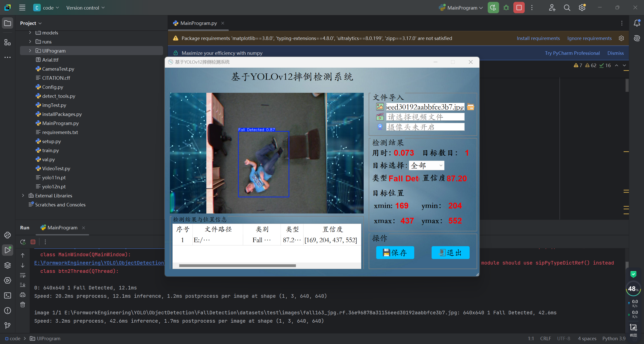Open the Git version control sidebar icon

point(8,325)
